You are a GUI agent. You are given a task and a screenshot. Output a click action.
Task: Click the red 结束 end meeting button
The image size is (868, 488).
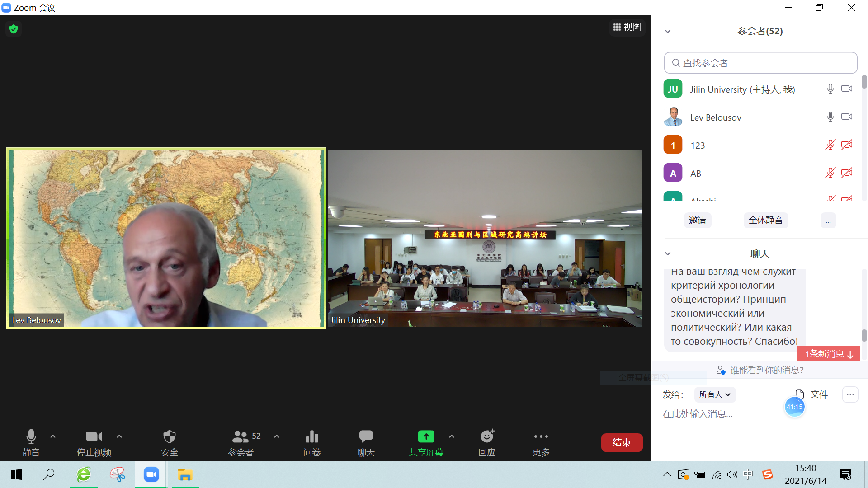tap(622, 442)
